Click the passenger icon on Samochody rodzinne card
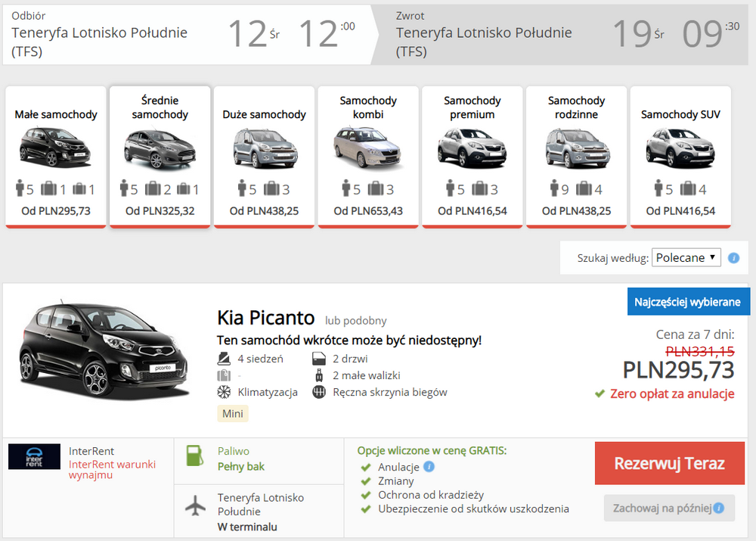The height and width of the screenshot is (541, 756). point(554,188)
